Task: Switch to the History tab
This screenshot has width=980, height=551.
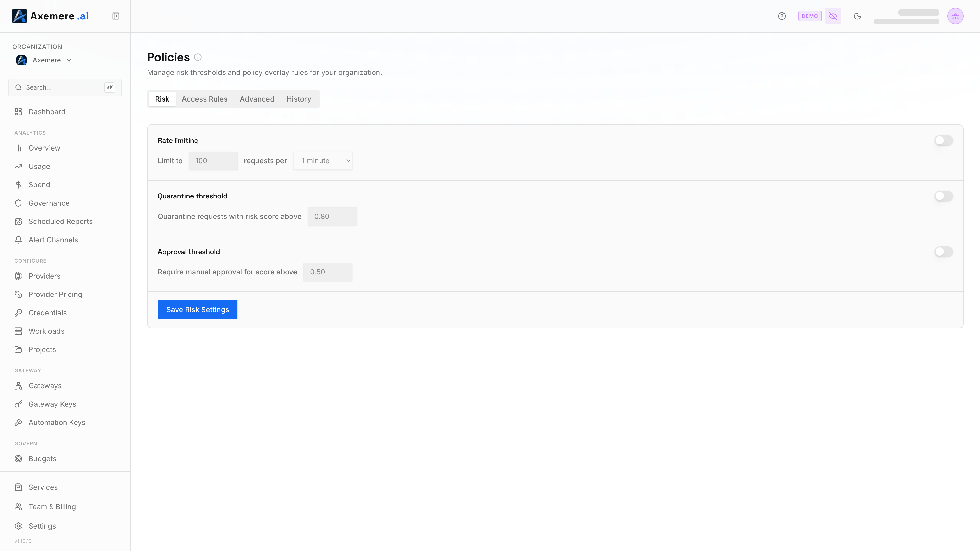Action: 299,99
